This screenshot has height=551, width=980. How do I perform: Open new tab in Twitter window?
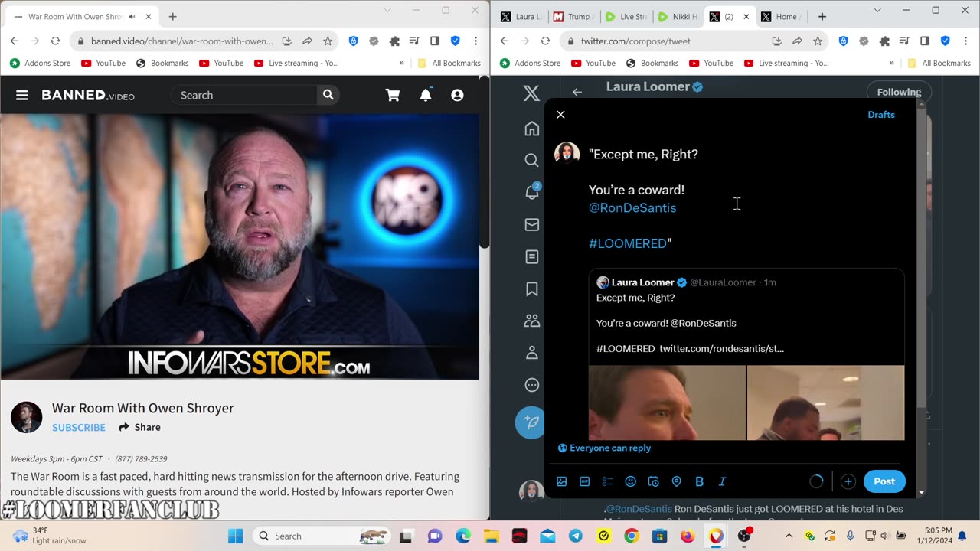coord(822,16)
